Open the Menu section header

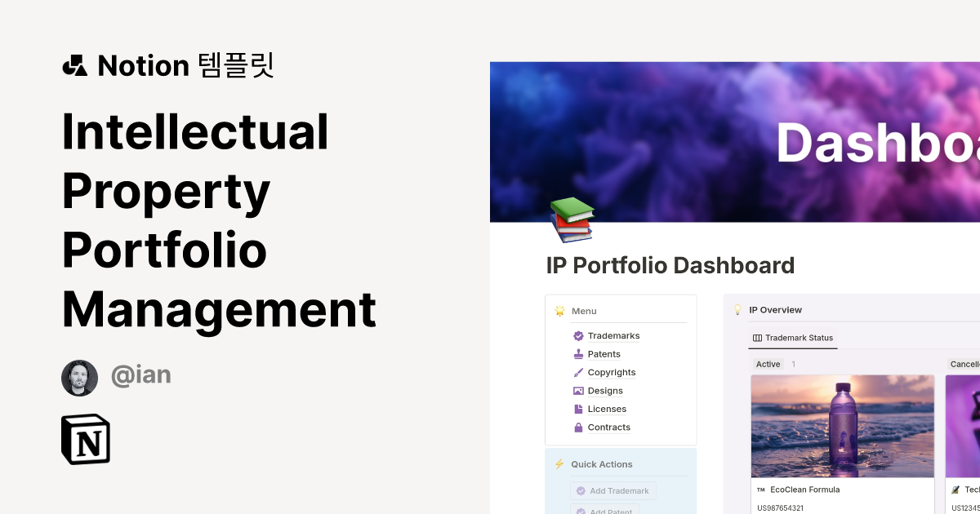(x=584, y=311)
